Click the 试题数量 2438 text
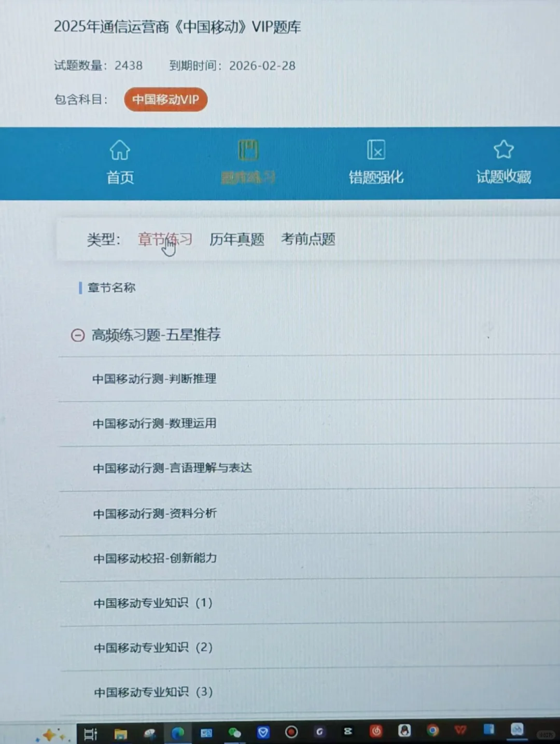Viewport: 560px width, 744px height. pos(98,65)
